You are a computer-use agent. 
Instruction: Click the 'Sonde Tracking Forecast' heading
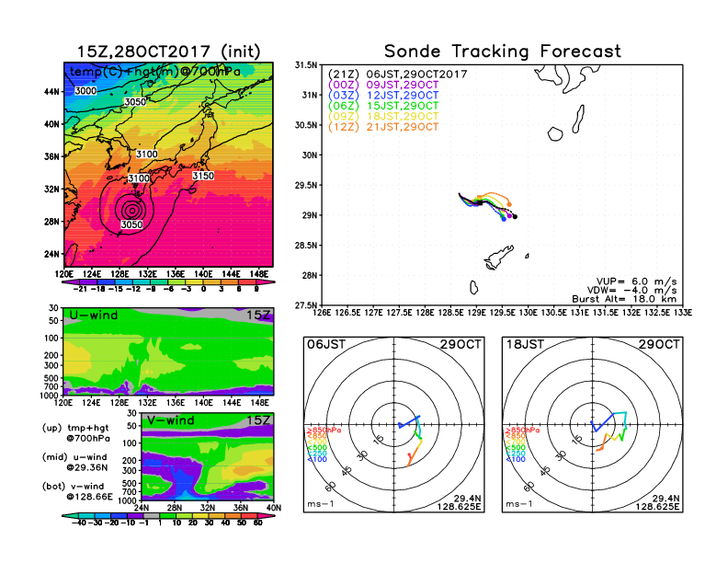[x=503, y=52]
